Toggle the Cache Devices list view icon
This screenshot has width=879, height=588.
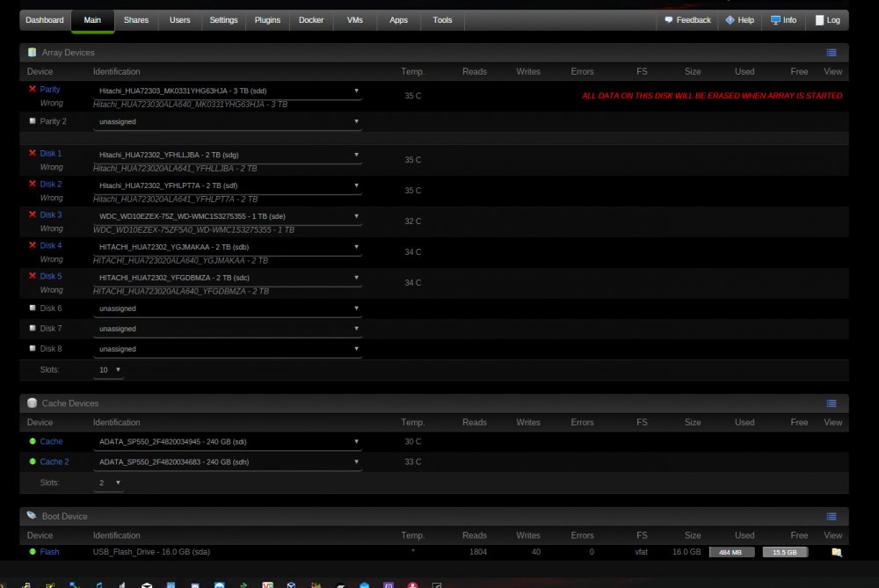point(832,403)
